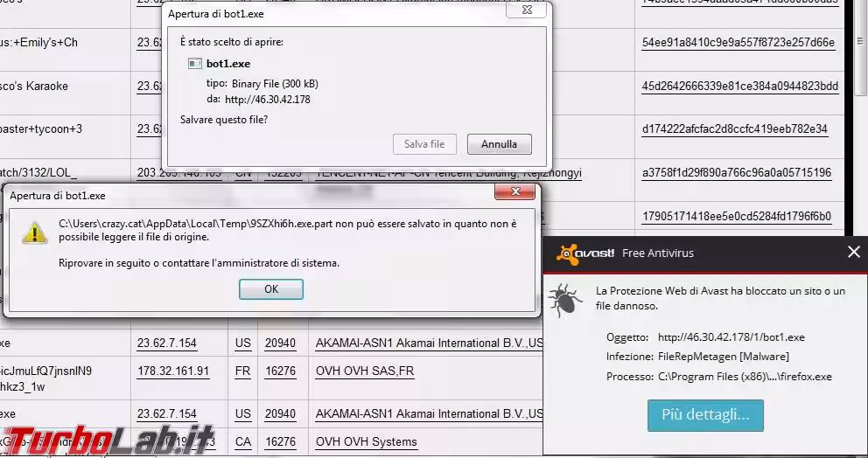Viewport: 868px width, 458px height.
Task: Open hash link 54ee91a8410c9e9a557f8723e257d66e
Action: [738, 43]
